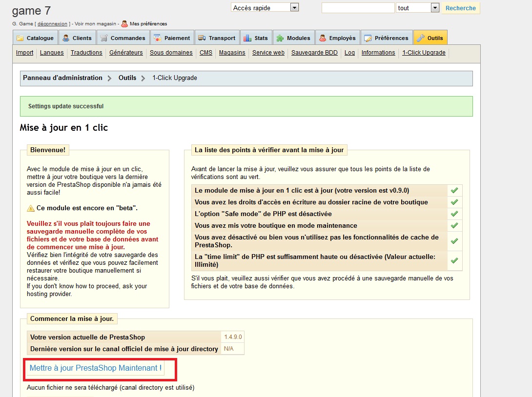
Task: Click the N/A latest version value
Action: pyautogui.click(x=229, y=349)
